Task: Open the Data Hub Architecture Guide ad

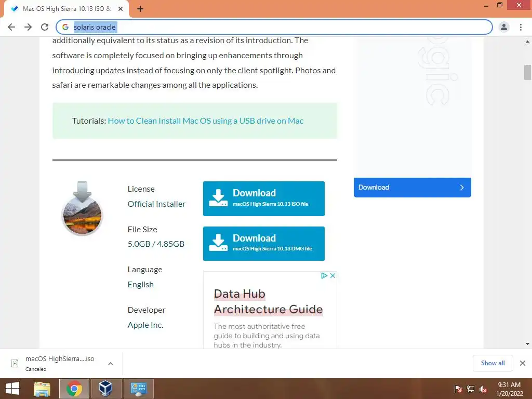Action: [268, 302]
